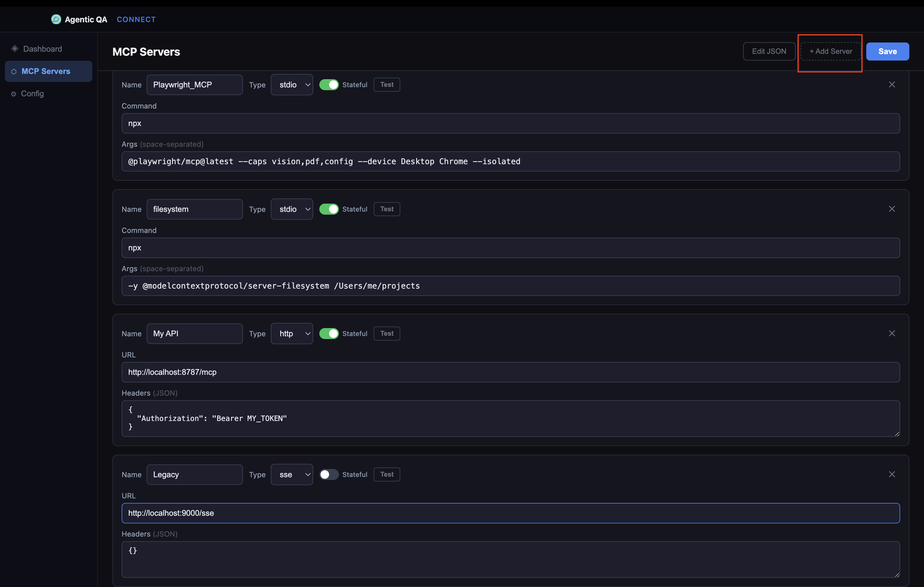
Task: Click the Config gear icon
Action: [x=13, y=94]
